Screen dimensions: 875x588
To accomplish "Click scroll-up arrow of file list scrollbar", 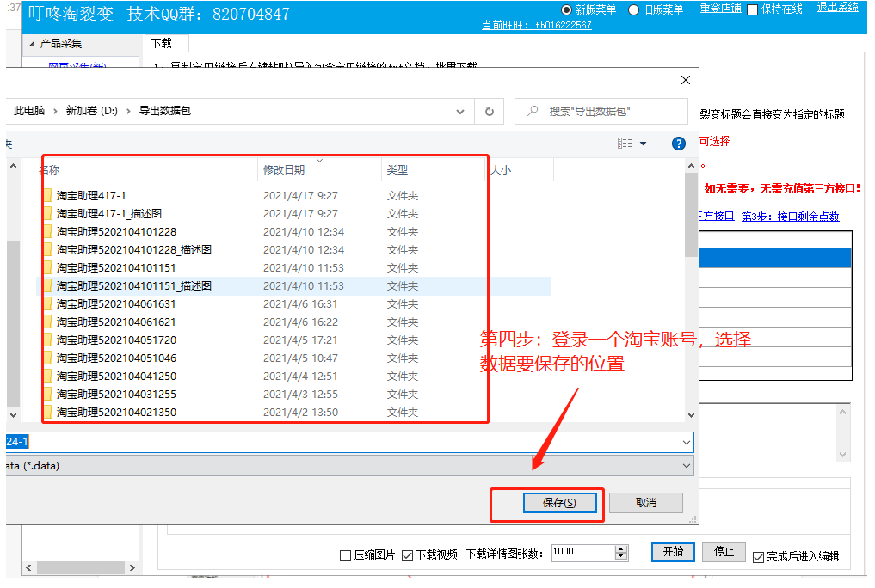I will [692, 166].
